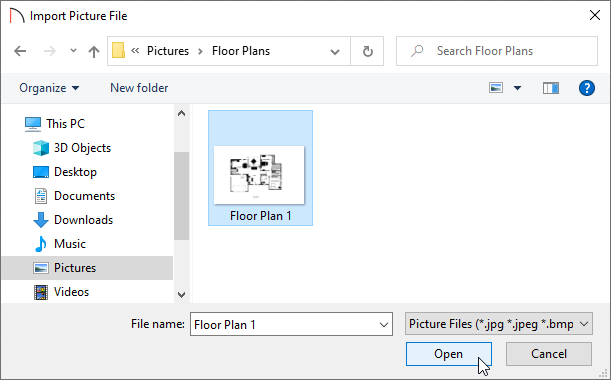This screenshot has height=380, width=611.
Task: Go back with the left arrow
Action: coord(20,51)
